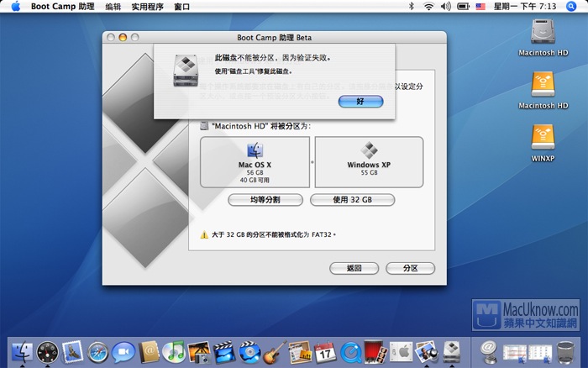This screenshot has width=588, height=368.
Task: Grab the divider between Mac OS X and Windows XP partitions
Action: point(312,162)
